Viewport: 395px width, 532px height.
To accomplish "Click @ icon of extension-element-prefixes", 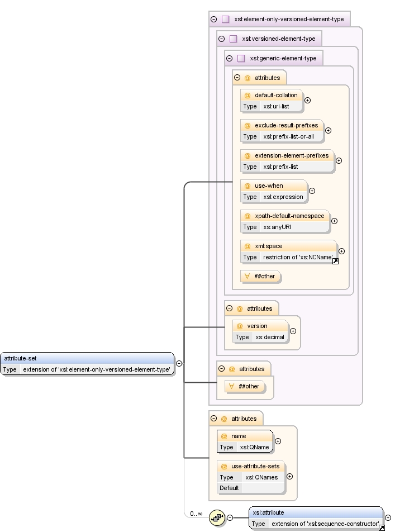I will [248, 156].
